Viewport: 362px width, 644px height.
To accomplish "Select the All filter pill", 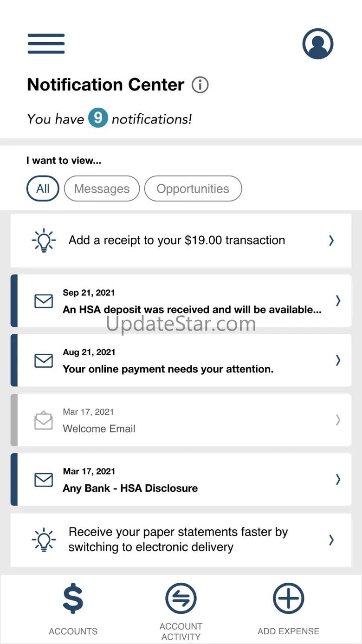I will click(43, 189).
